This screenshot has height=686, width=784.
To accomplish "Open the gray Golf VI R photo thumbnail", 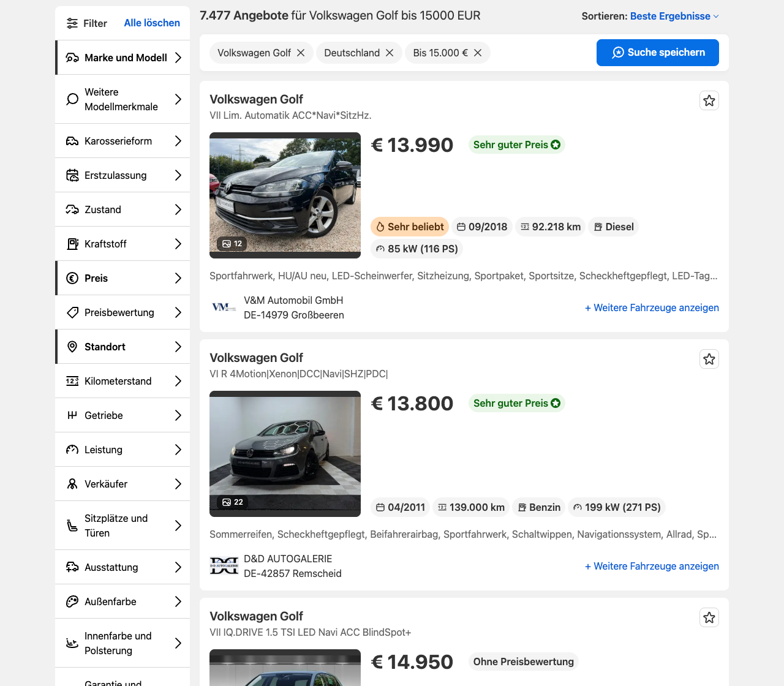I will [x=285, y=454].
